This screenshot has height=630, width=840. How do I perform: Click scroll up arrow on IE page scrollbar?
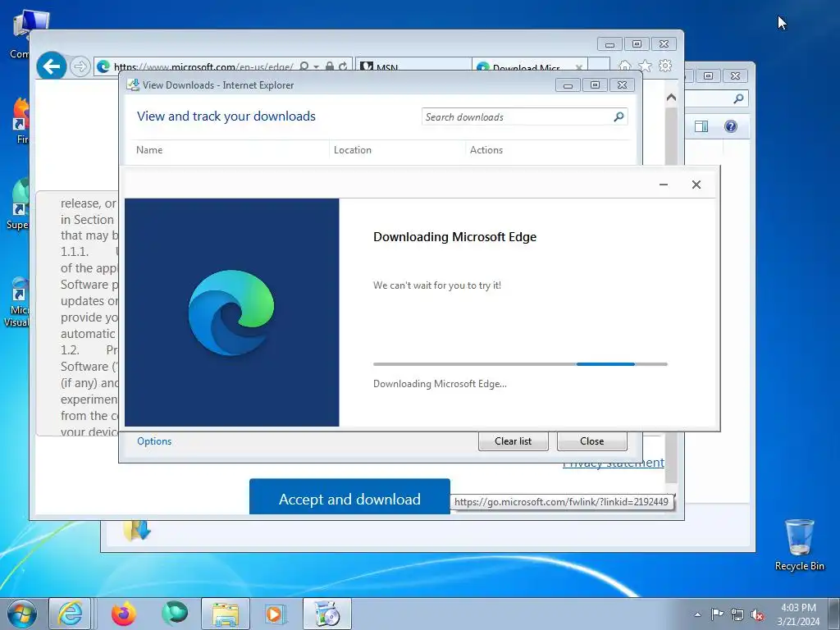[671, 98]
